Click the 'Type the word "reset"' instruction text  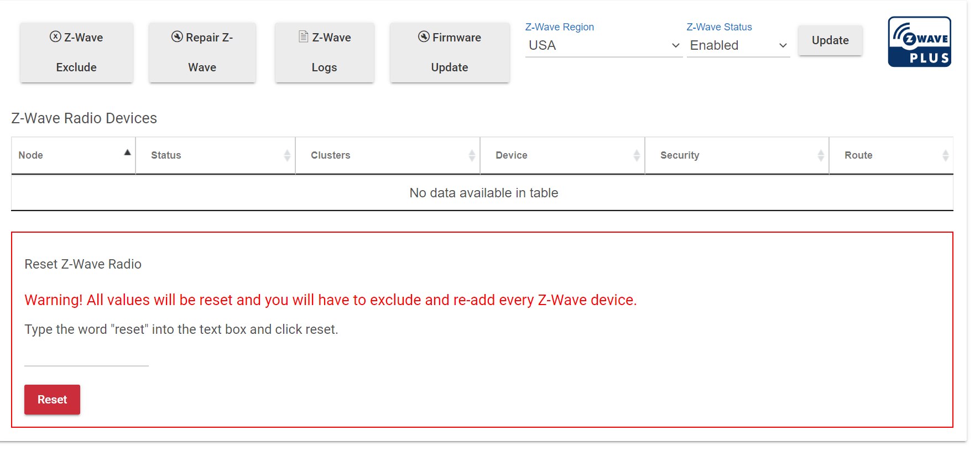click(x=181, y=329)
